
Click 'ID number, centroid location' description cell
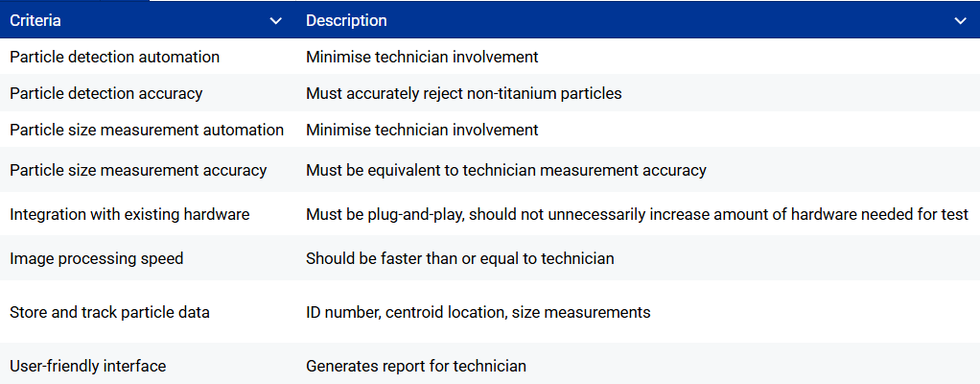point(478,312)
